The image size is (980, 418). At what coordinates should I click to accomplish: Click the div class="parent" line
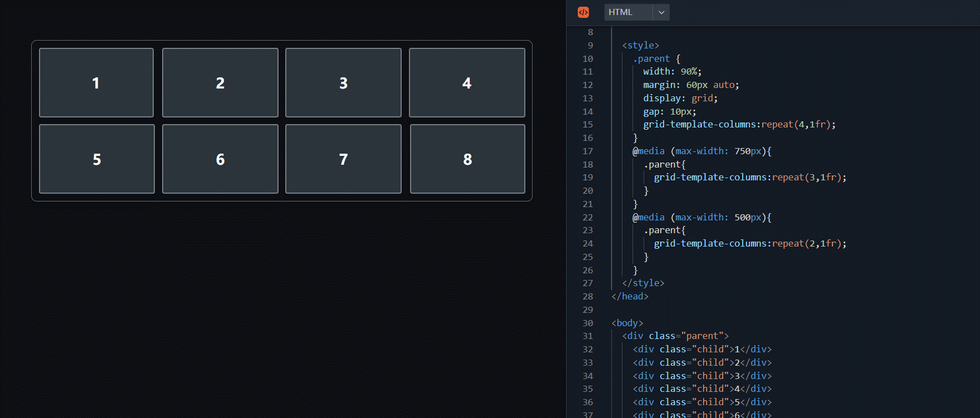pyautogui.click(x=676, y=336)
